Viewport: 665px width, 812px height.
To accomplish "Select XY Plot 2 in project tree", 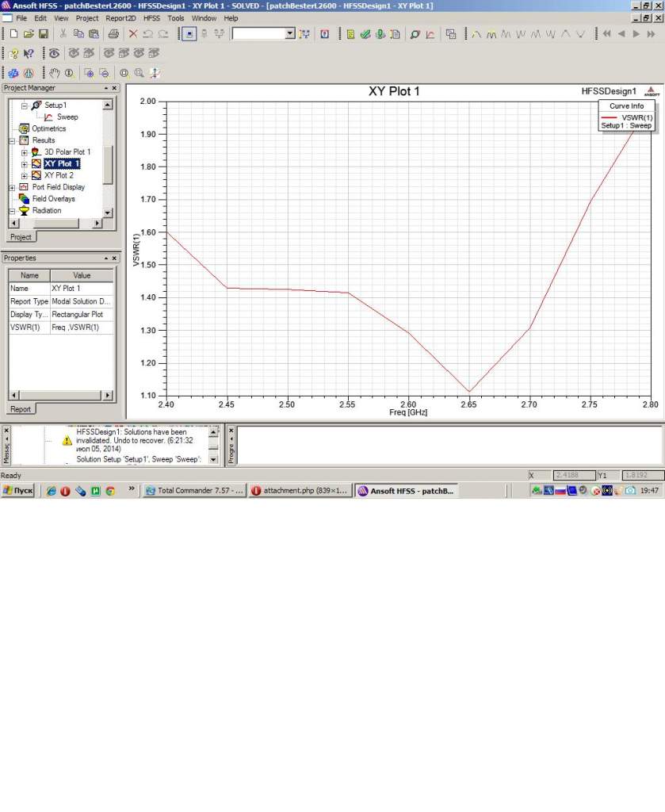I will click(59, 175).
